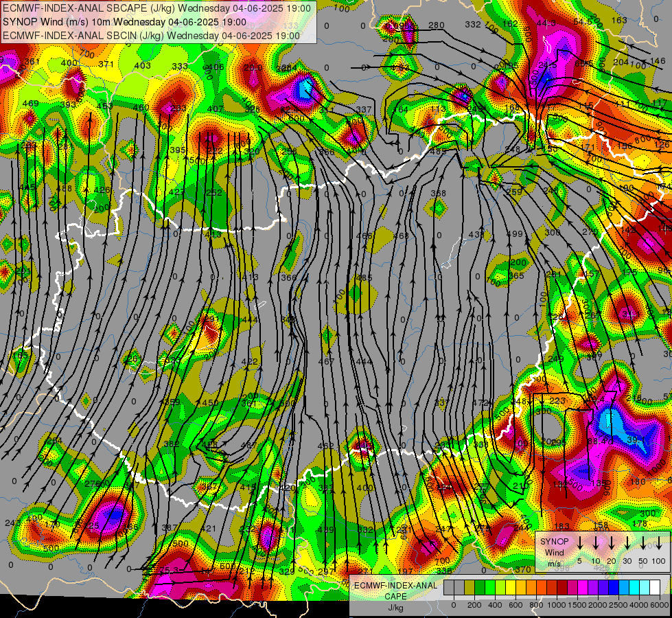Click the map value 337

tap(363, 109)
